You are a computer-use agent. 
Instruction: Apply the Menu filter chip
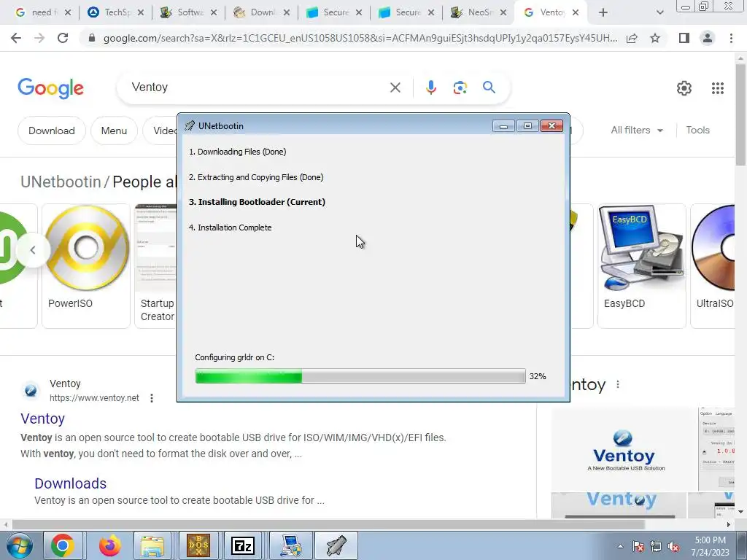(x=114, y=131)
